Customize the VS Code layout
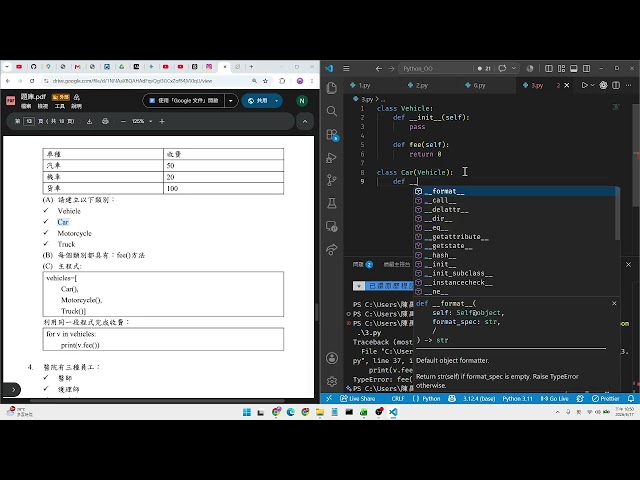The image size is (640, 480). tap(562, 68)
